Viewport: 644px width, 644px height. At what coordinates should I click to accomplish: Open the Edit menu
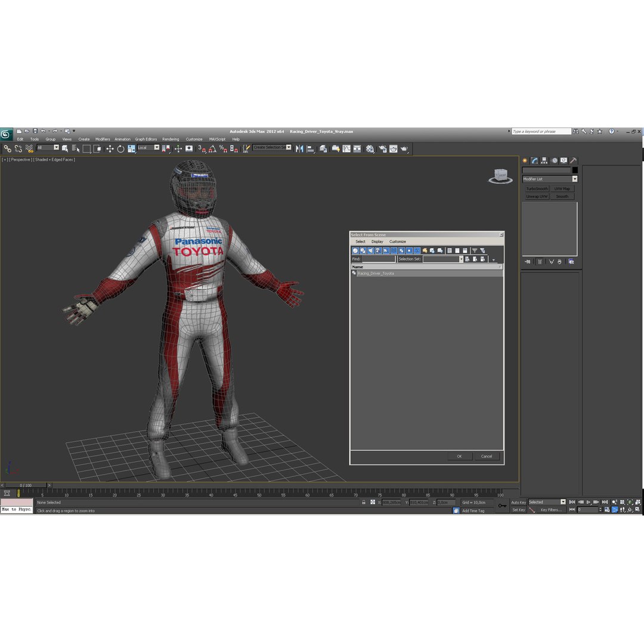click(20, 139)
